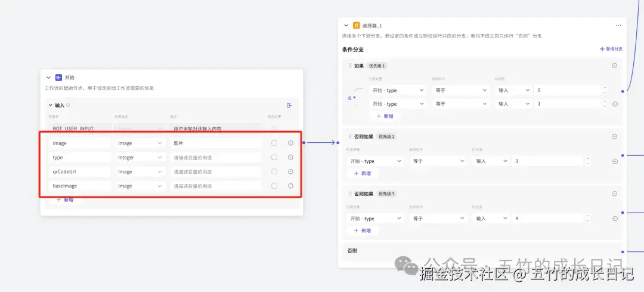
Task: Open 开始 - type dropdown in 优先级 3
Action: (x=376, y=219)
